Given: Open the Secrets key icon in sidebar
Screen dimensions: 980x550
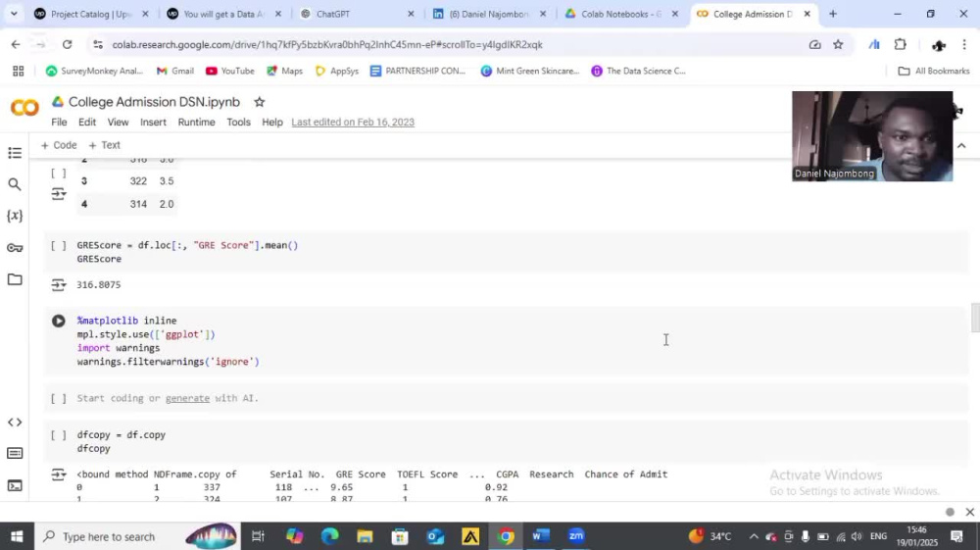Looking at the screenshot, I should (15, 248).
